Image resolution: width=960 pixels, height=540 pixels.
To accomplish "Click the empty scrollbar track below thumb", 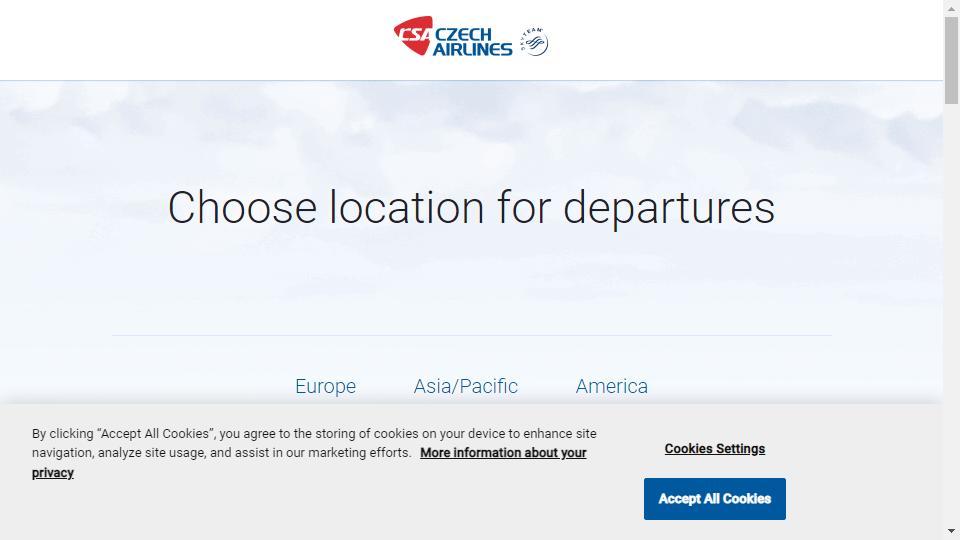I will [951, 312].
